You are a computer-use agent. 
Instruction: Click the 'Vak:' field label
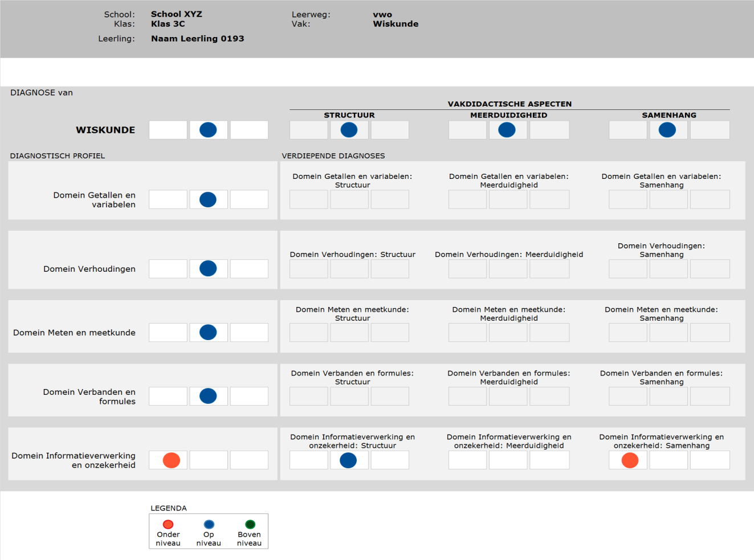point(301,24)
